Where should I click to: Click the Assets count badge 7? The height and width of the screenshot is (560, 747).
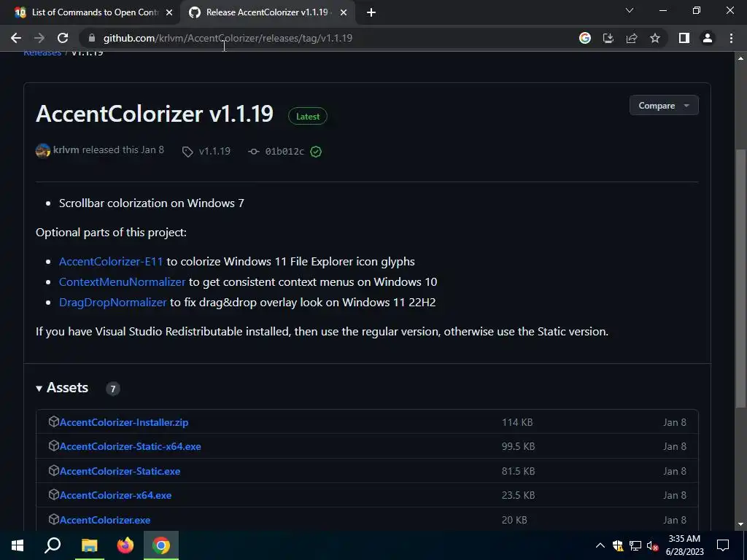(113, 389)
